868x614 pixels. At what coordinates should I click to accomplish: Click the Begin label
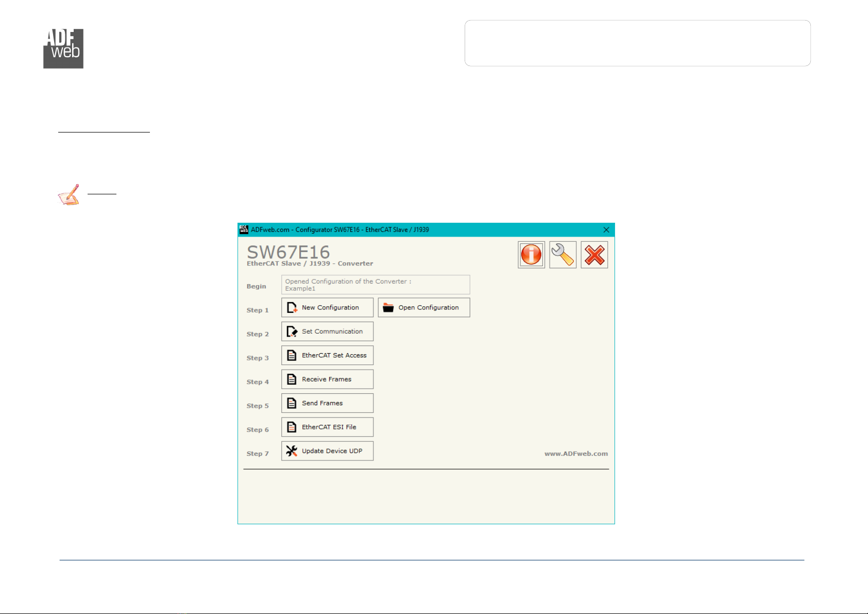tap(257, 286)
